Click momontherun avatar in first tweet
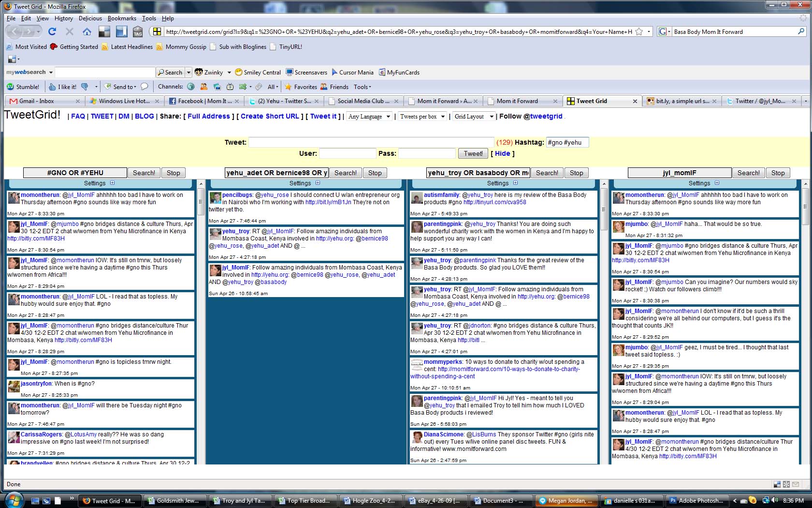 (14, 197)
